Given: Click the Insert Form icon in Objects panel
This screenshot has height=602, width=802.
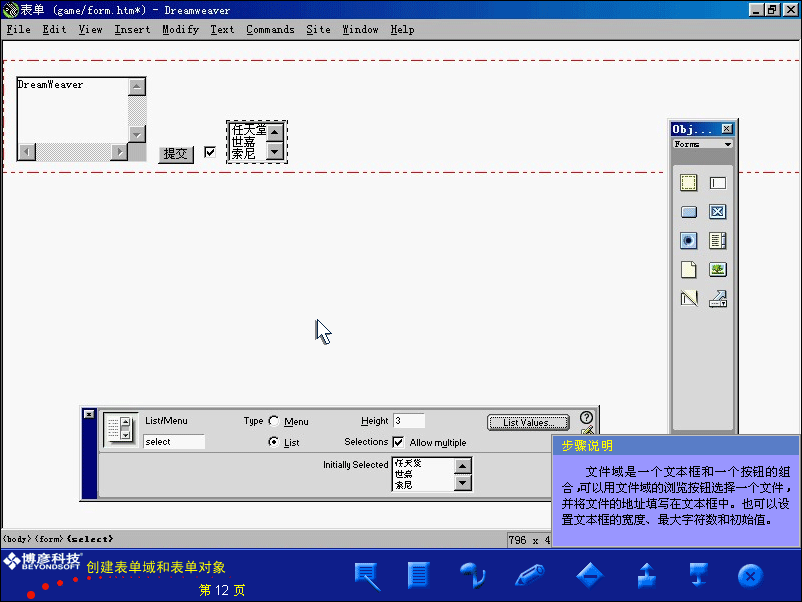Looking at the screenshot, I should click(688, 183).
